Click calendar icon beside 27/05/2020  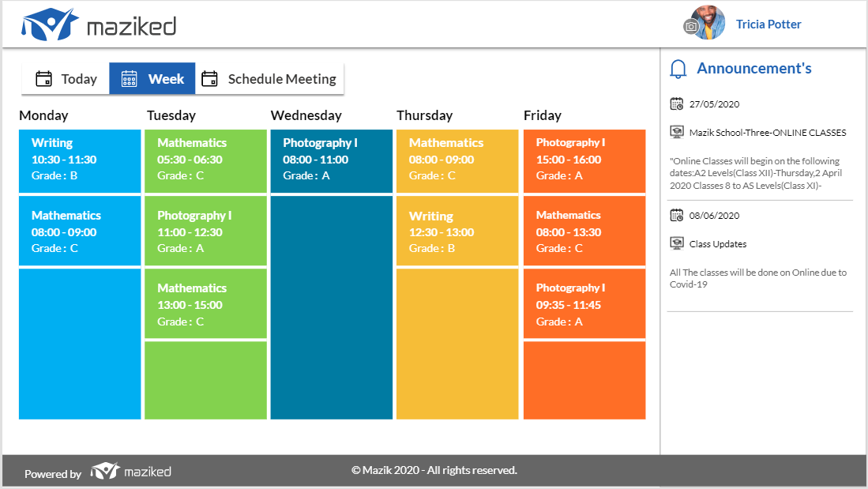tap(676, 103)
